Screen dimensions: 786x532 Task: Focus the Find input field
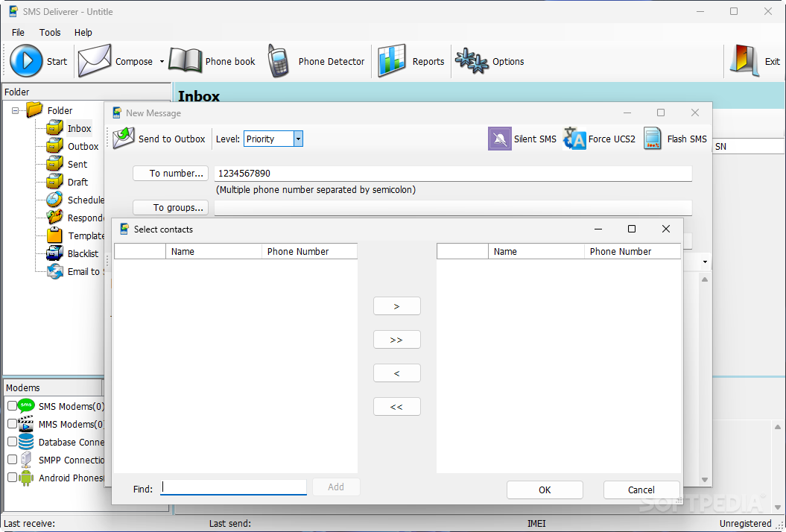(233, 487)
